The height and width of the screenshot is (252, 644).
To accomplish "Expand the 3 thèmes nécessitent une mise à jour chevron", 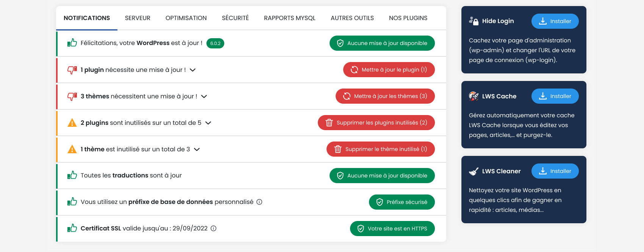I will tap(204, 96).
